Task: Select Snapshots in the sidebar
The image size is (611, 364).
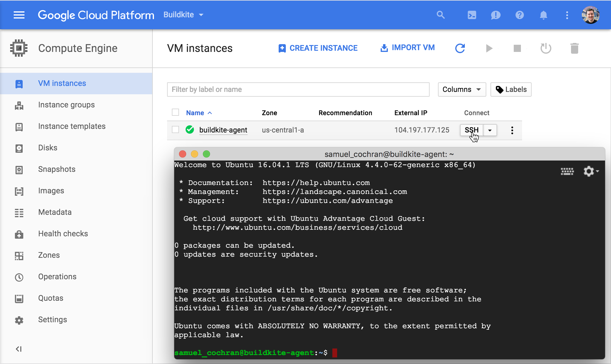Action: (x=76, y=169)
